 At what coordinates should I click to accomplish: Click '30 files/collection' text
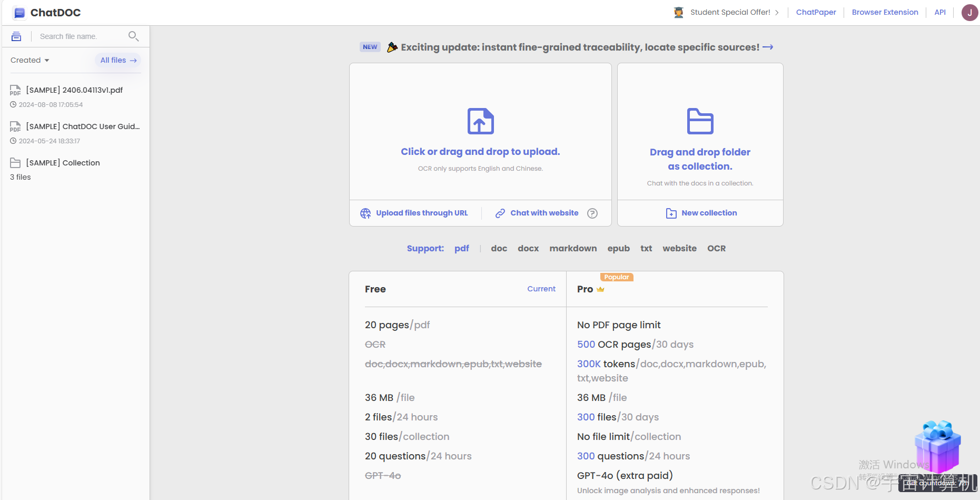(x=407, y=437)
